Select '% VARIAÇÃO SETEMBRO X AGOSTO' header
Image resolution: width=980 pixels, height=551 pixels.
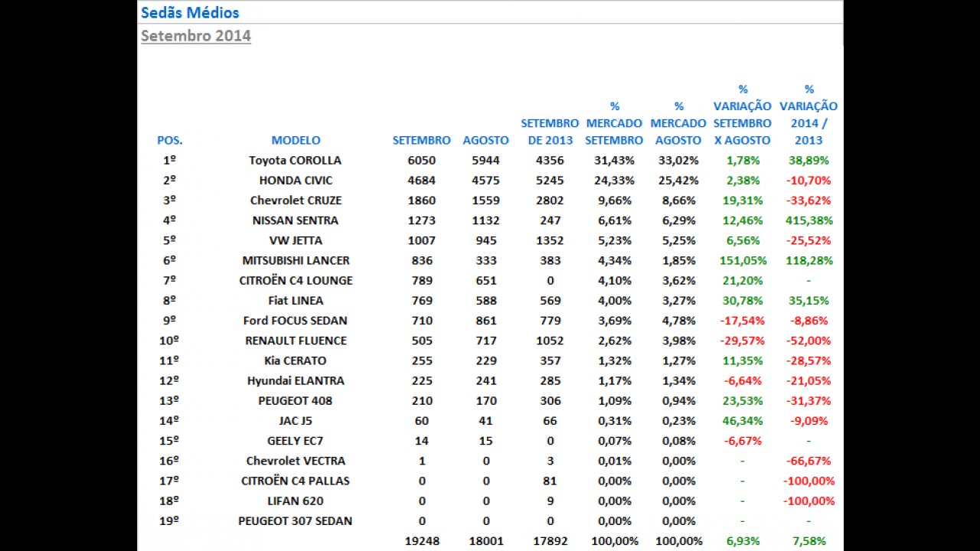point(743,115)
